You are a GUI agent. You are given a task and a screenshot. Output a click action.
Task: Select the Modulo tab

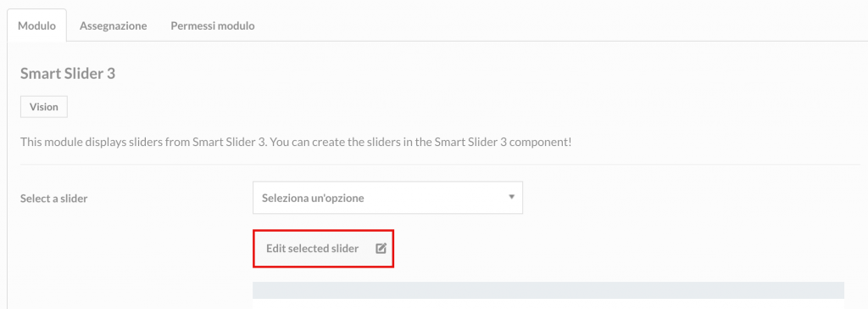[x=36, y=25]
